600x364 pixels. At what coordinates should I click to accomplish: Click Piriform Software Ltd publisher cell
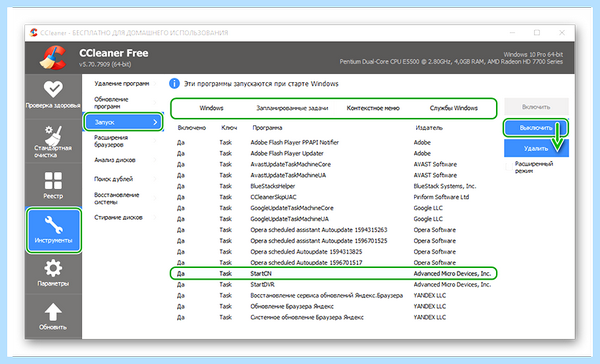point(441,197)
